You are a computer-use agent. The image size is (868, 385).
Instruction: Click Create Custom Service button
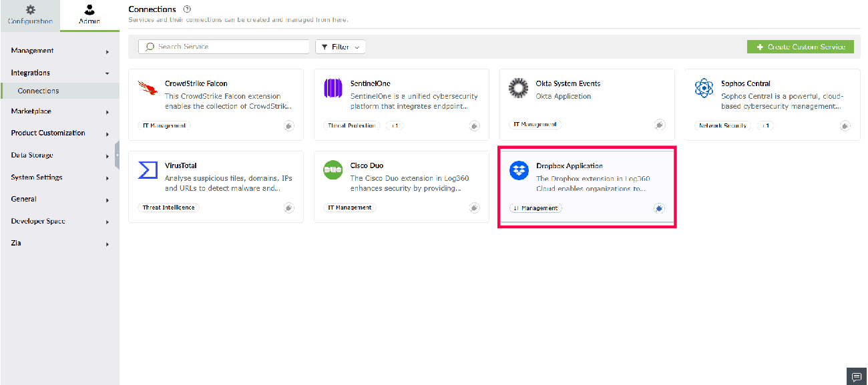[x=800, y=47]
